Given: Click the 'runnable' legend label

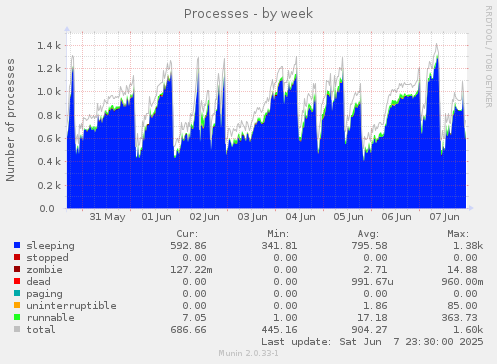Looking at the screenshot, I should coord(51,318).
